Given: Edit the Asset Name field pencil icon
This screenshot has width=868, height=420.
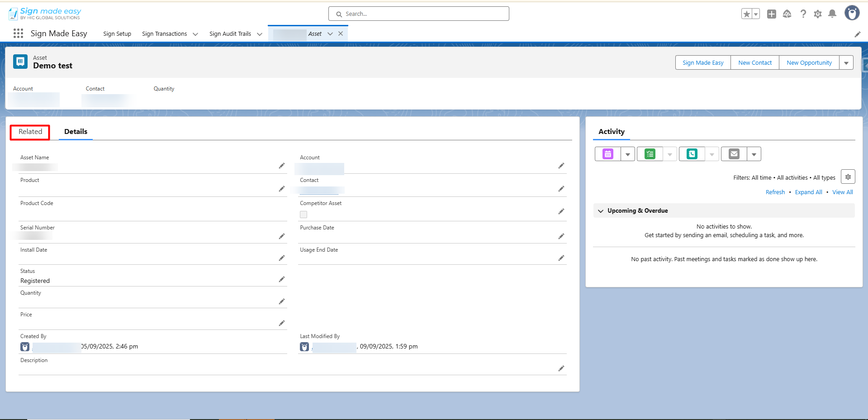Looking at the screenshot, I should [282, 166].
